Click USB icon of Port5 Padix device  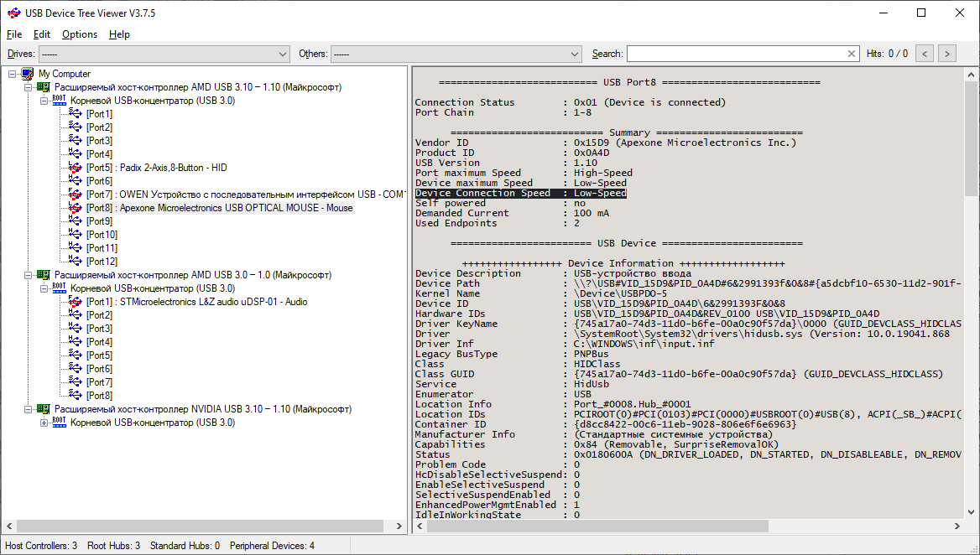(75, 168)
